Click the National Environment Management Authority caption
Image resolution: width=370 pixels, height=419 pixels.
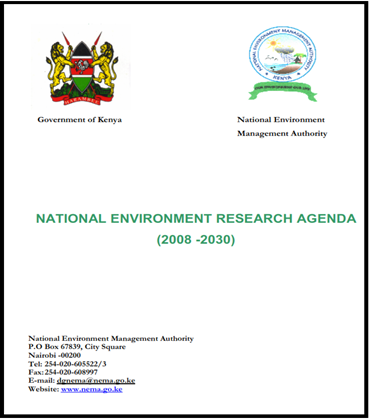[x=282, y=127]
